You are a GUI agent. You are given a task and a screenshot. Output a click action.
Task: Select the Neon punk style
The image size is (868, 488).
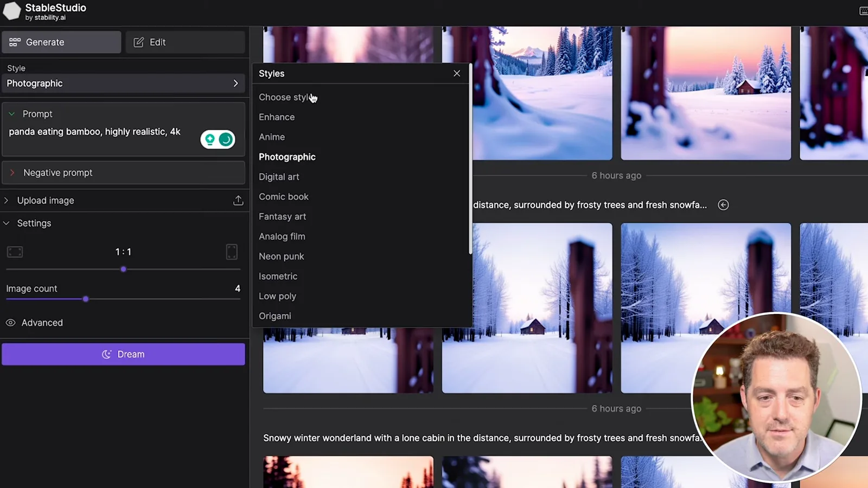pos(282,256)
